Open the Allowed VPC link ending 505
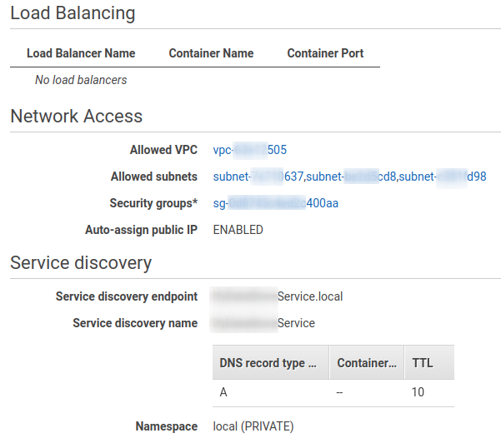The image size is (501, 448). click(250, 150)
